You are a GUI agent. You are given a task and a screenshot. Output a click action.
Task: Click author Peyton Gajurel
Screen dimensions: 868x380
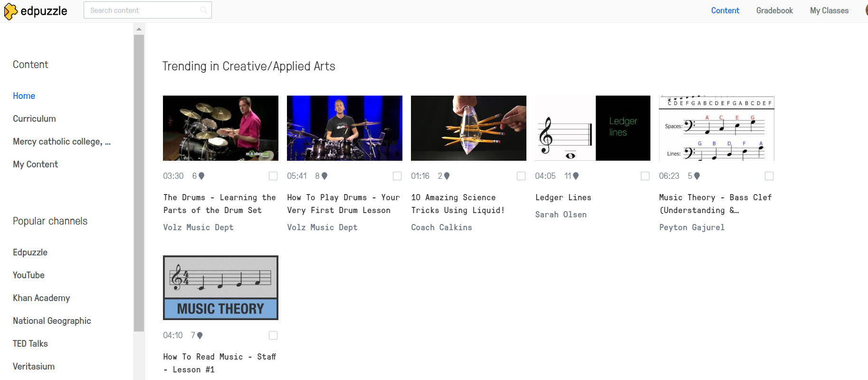click(692, 227)
